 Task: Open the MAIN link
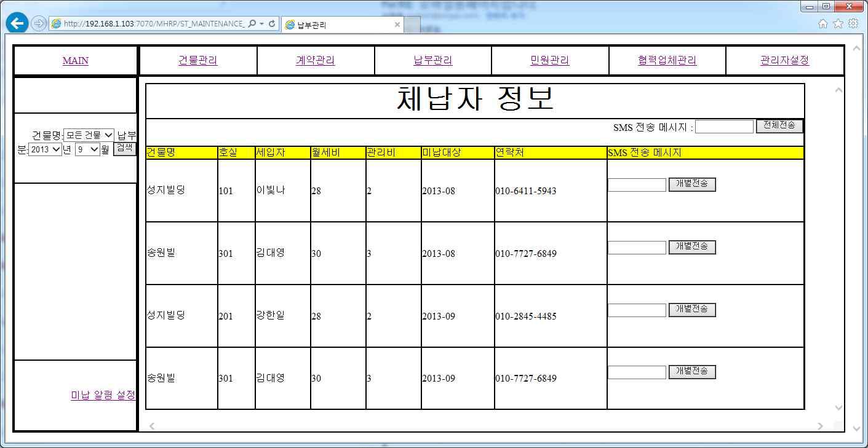point(75,61)
